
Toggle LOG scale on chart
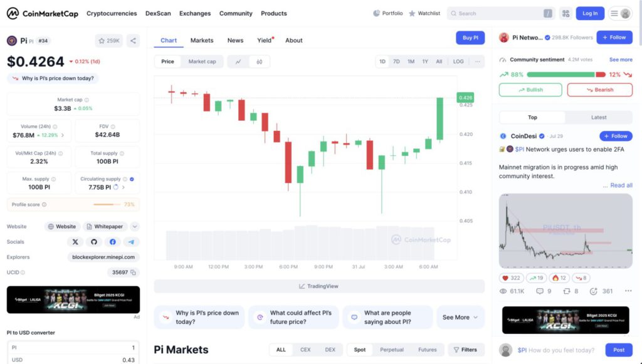458,61
